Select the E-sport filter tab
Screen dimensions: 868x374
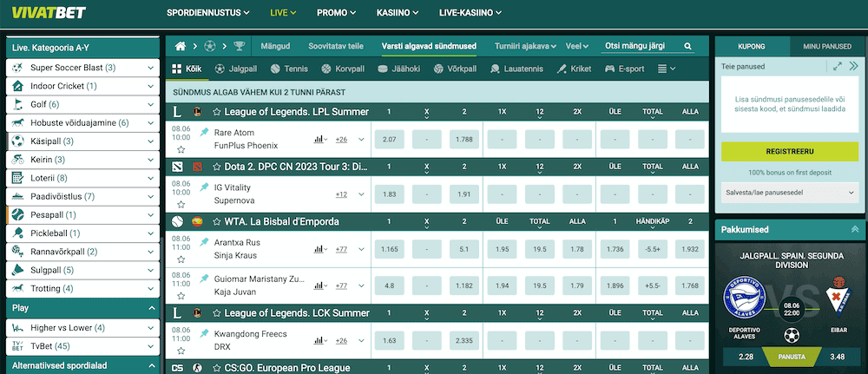tap(624, 69)
